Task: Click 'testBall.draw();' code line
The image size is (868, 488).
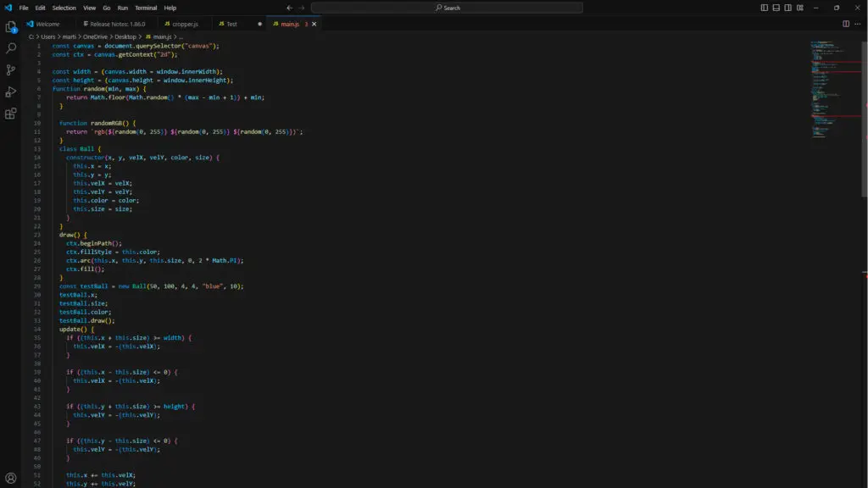Action: [87, 320]
